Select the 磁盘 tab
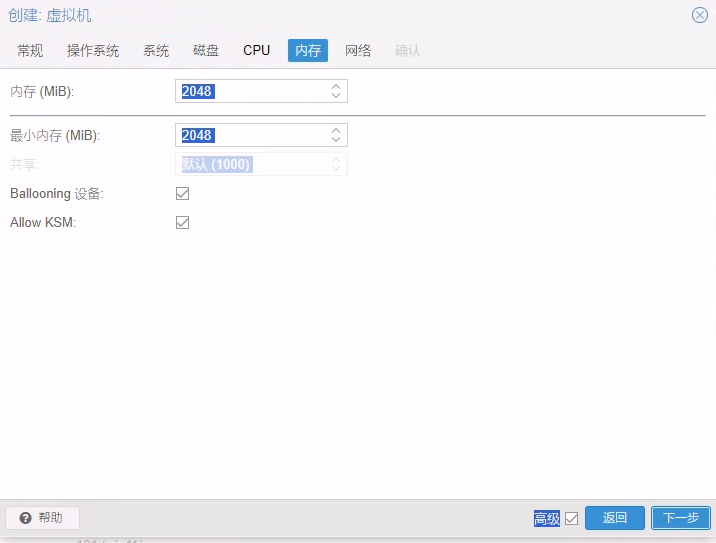Viewport: 716px width, 543px height. pos(206,51)
